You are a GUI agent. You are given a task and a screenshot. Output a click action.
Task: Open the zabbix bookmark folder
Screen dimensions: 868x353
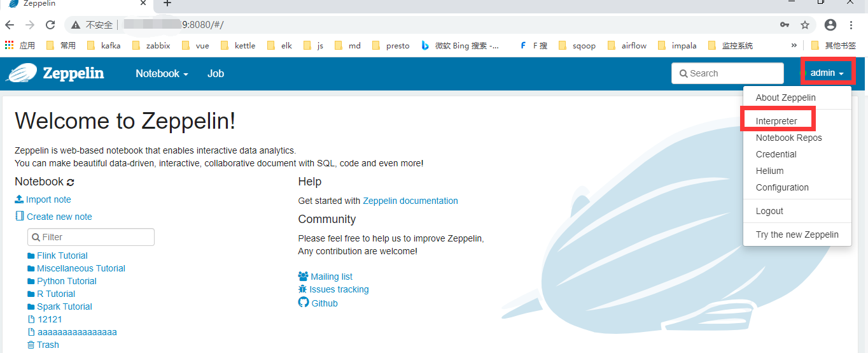tap(151, 45)
